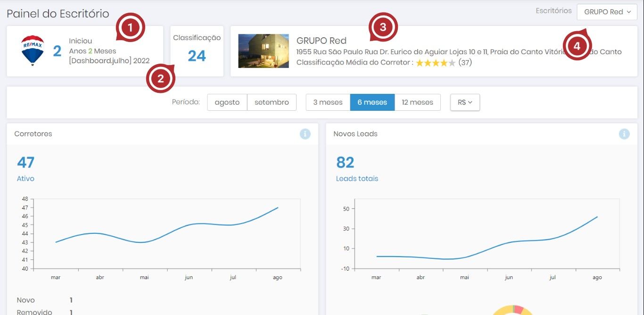
Task: Click the Ativo link under 47
Action: coord(25,179)
